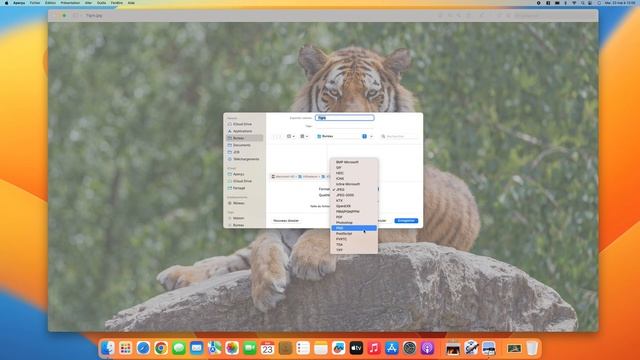The image size is (640, 360).
Task: Pick ICNS from the format list
Action: tap(354, 178)
